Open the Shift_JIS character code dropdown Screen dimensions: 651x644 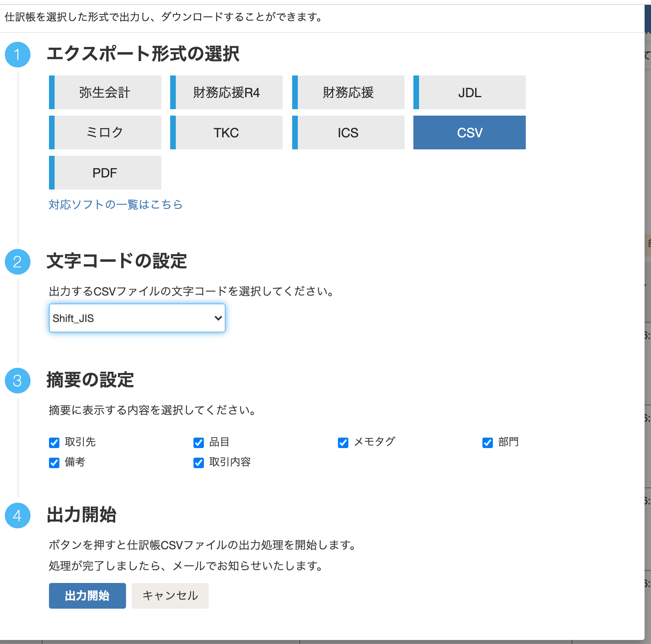137,318
